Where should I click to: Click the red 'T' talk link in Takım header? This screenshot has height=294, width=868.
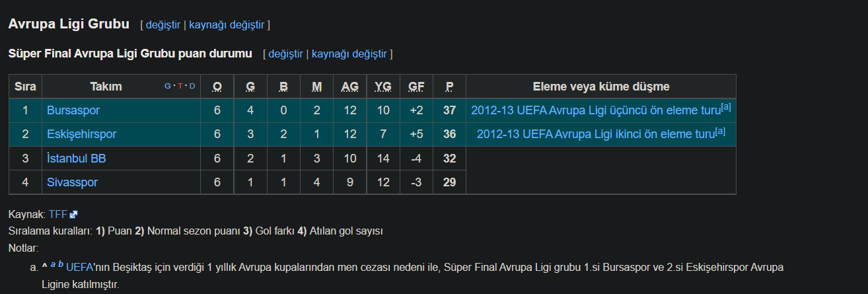tap(180, 87)
